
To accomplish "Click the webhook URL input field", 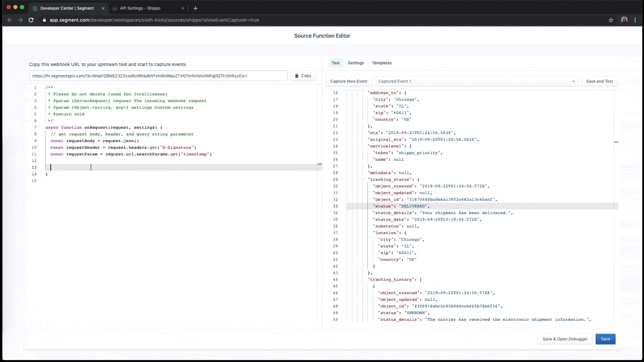I will pyautogui.click(x=158, y=76).
